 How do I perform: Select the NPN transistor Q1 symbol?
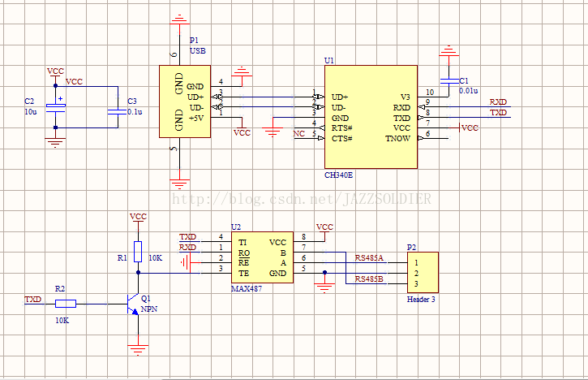tap(133, 304)
